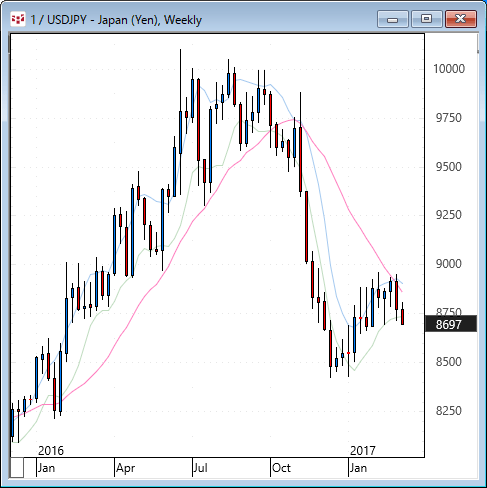487x488 pixels.
Task: Maximize the USDJPY chart window
Action: (427, 19)
